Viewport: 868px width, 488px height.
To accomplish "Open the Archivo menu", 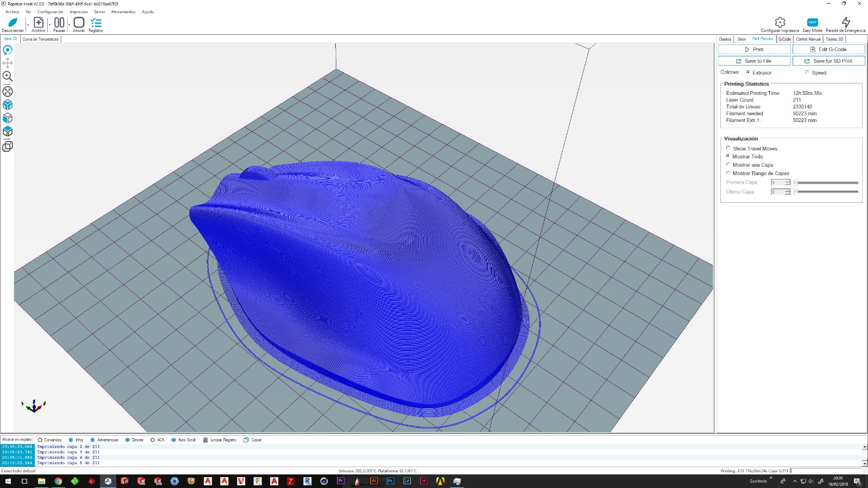I will point(12,11).
